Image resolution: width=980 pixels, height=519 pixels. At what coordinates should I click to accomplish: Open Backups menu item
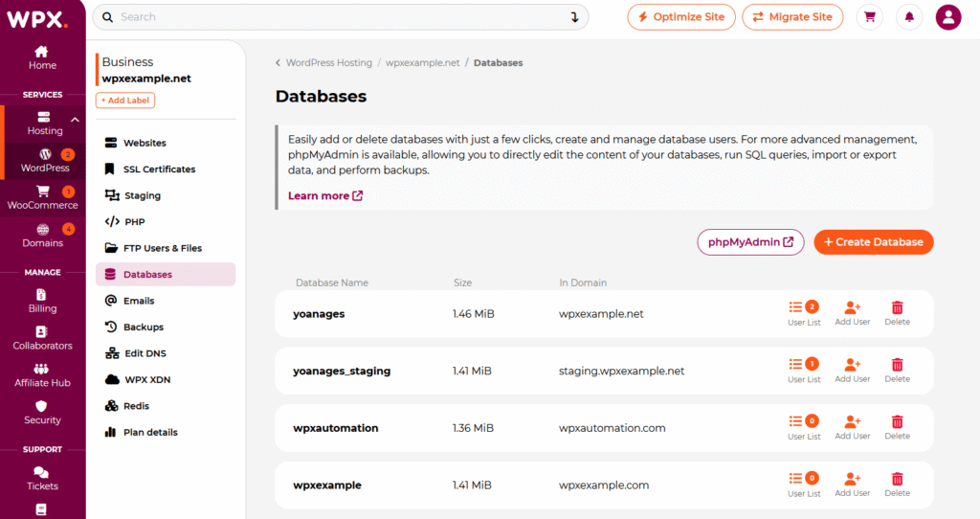pyautogui.click(x=166, y=327)
